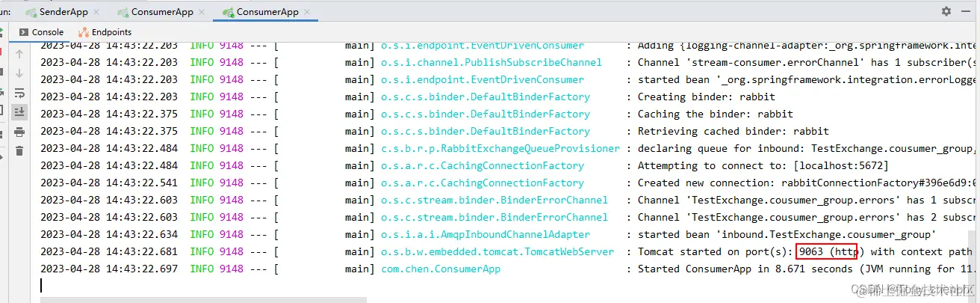Open Run tool window settings gear

(946, 11)
